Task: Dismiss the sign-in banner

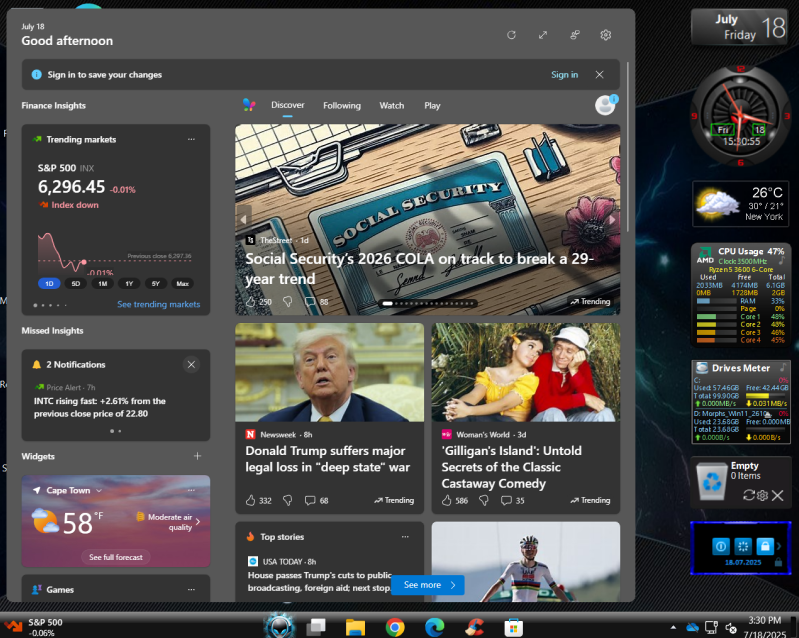Action: (599, 74)
